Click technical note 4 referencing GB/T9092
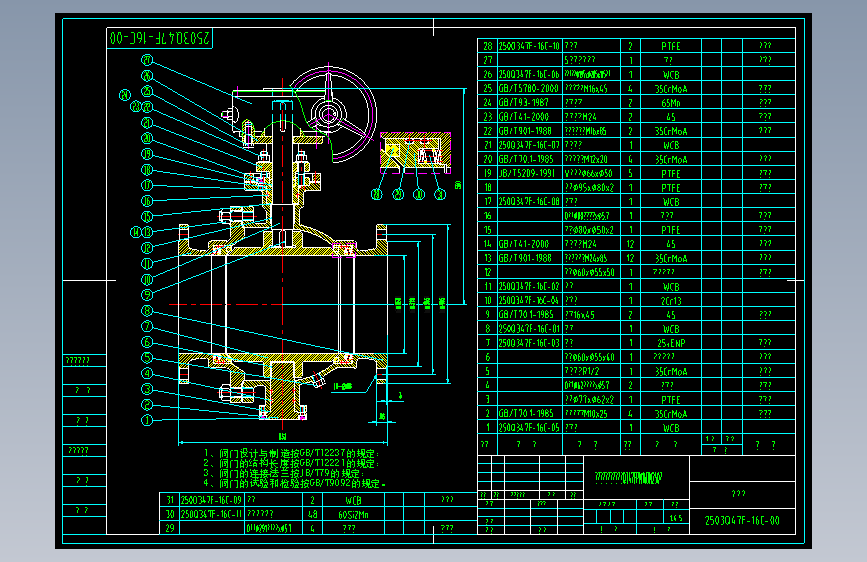867x562 pixels. click(294, 484)
